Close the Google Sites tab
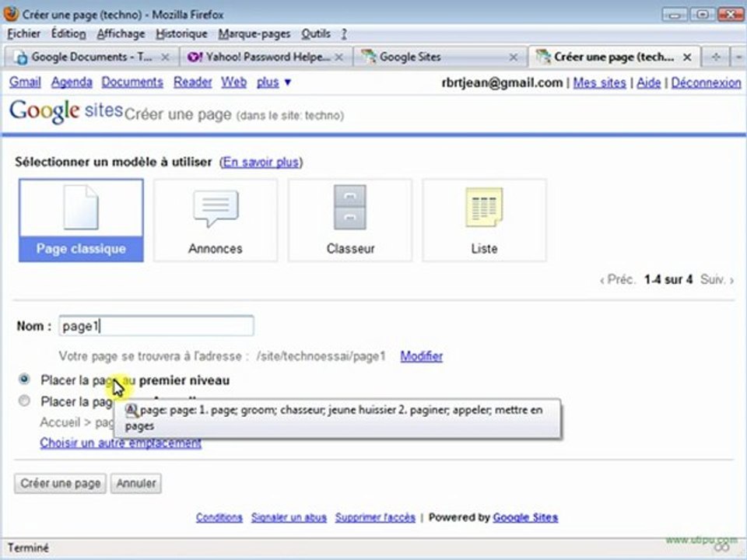747x560 pixels. pyautogui.click(x=513, y=57)
